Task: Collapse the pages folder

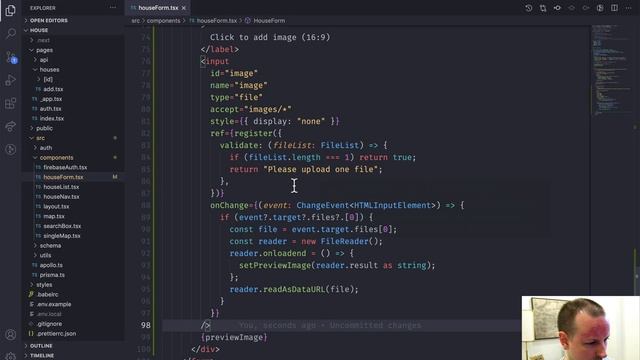Action: click(x=44, y=50)
